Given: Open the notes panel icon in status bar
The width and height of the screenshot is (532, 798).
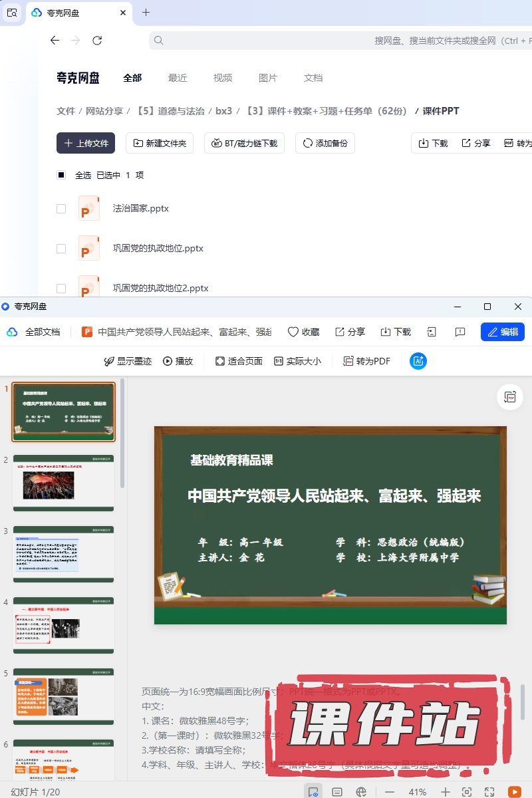Looking at the screenshot, I should 337,791.
